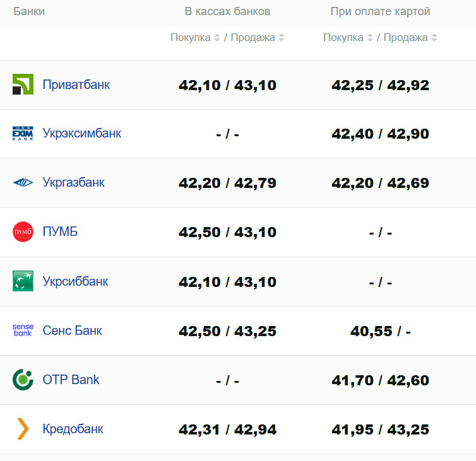The width and height of the screenshot is (476, 461).
Task: Click the red ПУМБ round logo
Action: pyautogui.click(x=23, y=232)
